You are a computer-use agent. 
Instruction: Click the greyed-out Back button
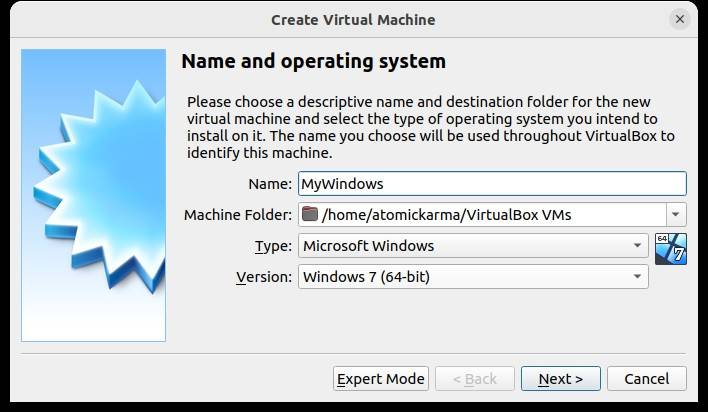474,379
